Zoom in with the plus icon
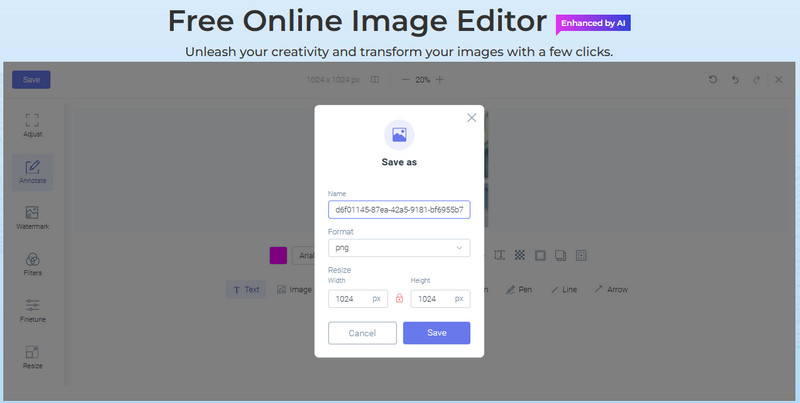 click(440, 80)
